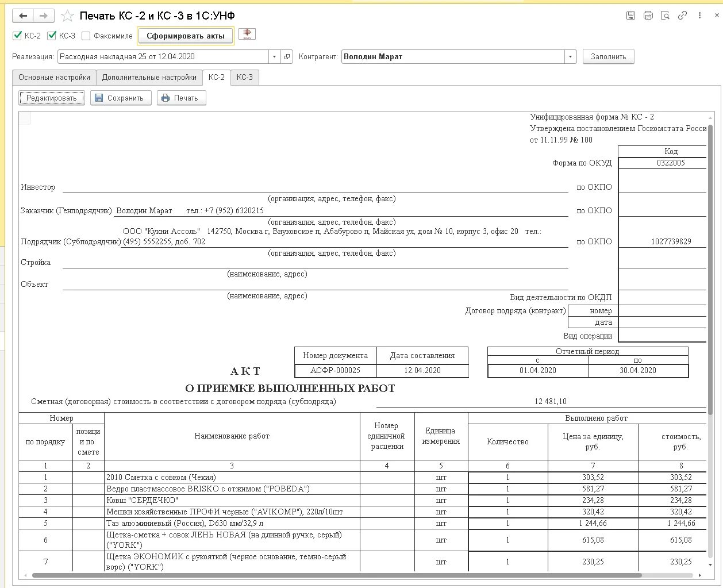
Task: Toggle the КС-3 checkbox
Action: tap(52, 36)
